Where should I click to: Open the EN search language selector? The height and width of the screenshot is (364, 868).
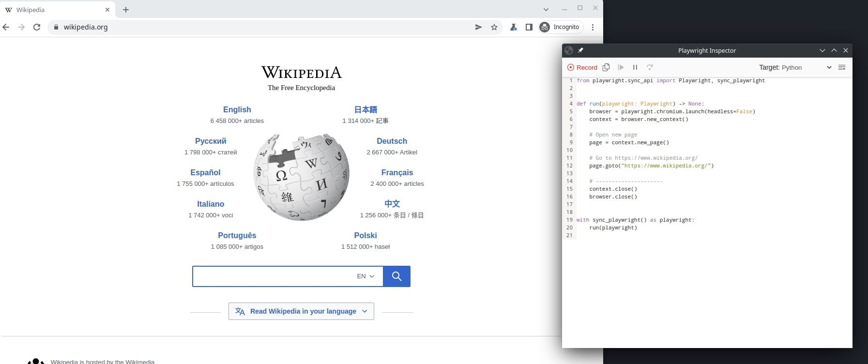pyautogui.click(x=365, y=276)
